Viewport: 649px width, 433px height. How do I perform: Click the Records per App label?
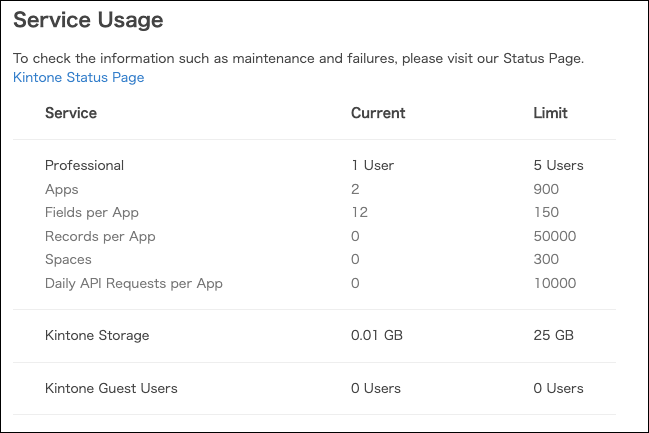click(x=100, y=236)
